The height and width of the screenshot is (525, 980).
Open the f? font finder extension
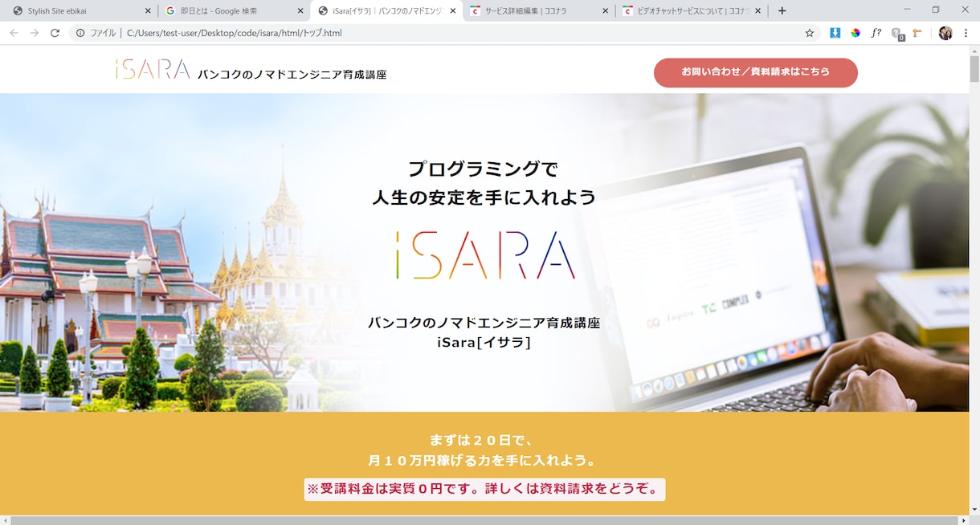click(x=876, y=33)
